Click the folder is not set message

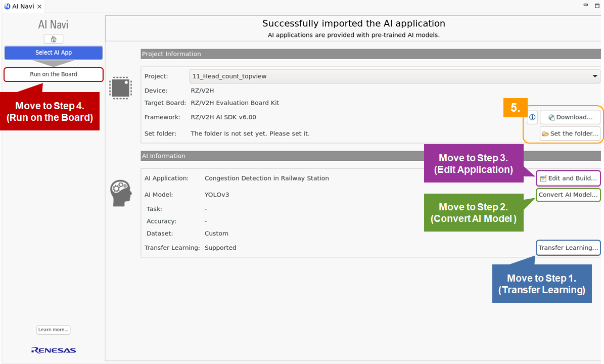(250, 133)
